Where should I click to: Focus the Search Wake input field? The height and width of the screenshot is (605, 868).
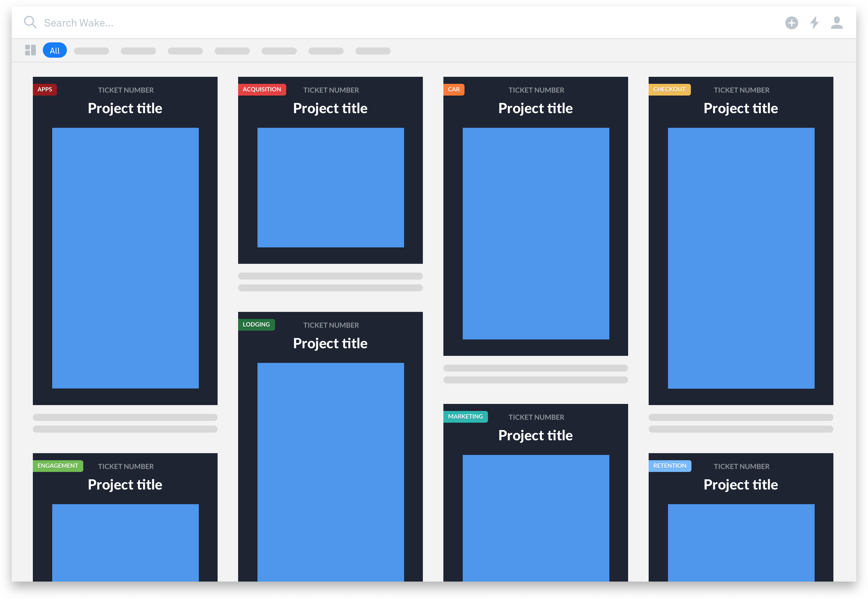[79, 23]
